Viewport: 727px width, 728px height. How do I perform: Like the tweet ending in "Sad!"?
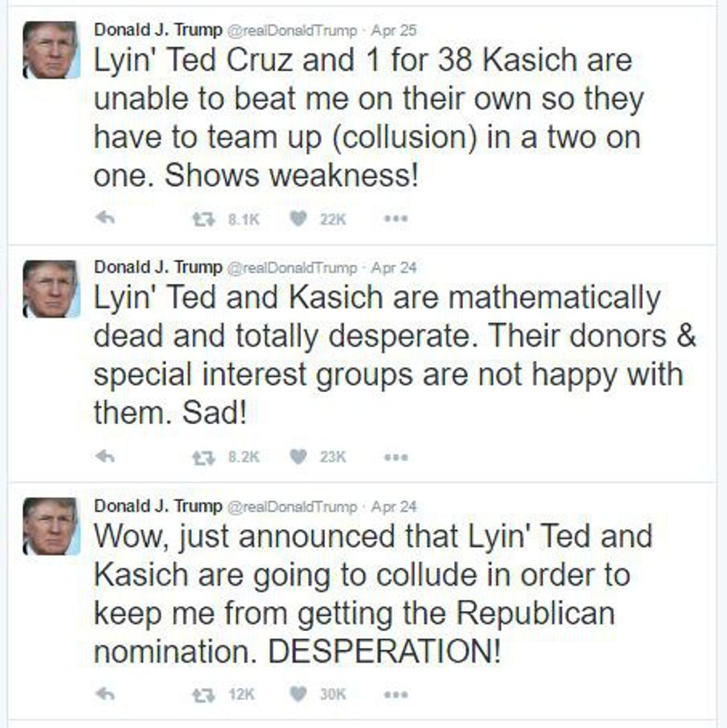(x=297, y=457)
